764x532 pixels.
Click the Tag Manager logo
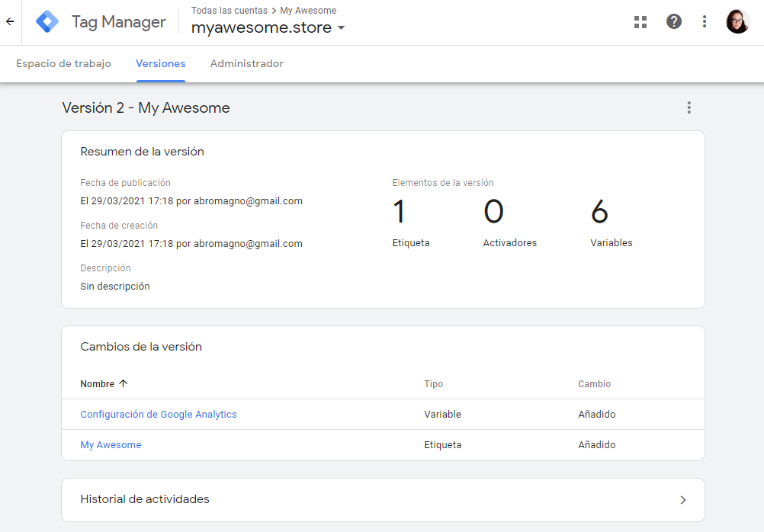point(47,21)
